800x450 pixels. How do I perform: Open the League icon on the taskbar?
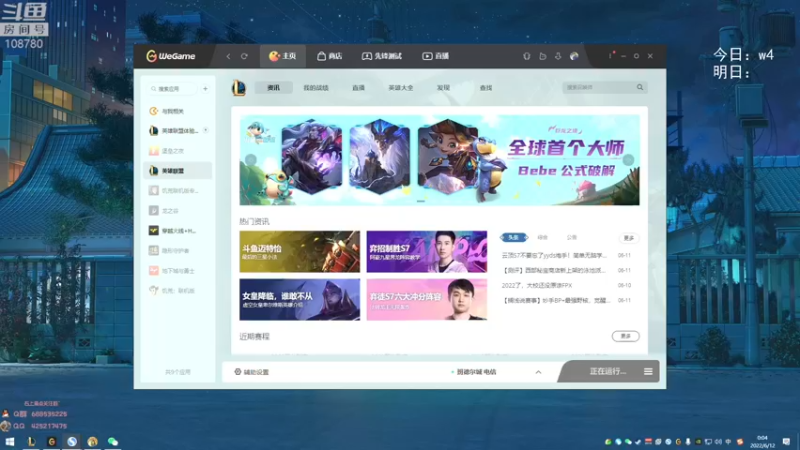coord(31,441)
